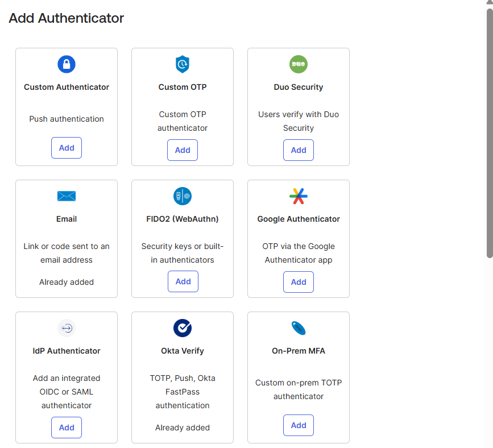Click the Custom Authenticator lock icon

pos(67,64)
